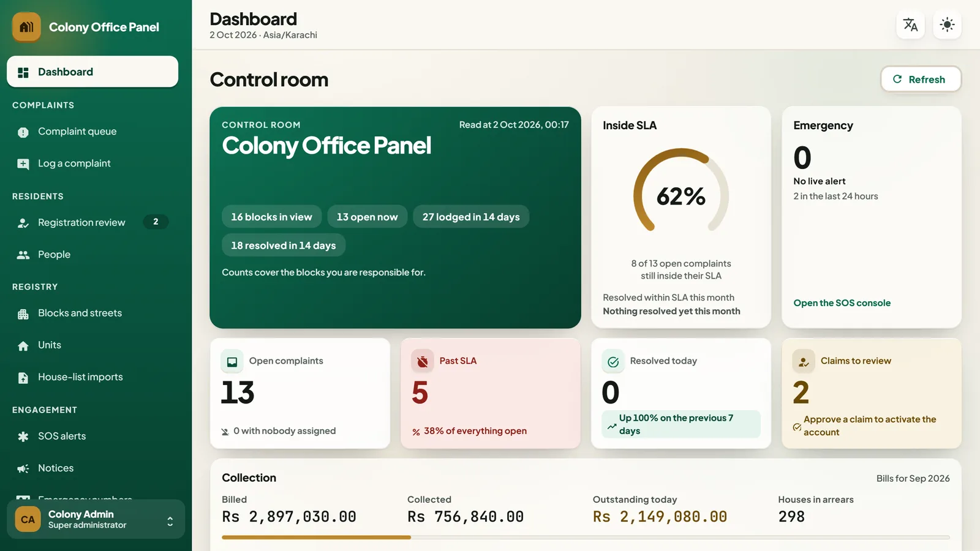Click the Past SLA timer icon

423,362
